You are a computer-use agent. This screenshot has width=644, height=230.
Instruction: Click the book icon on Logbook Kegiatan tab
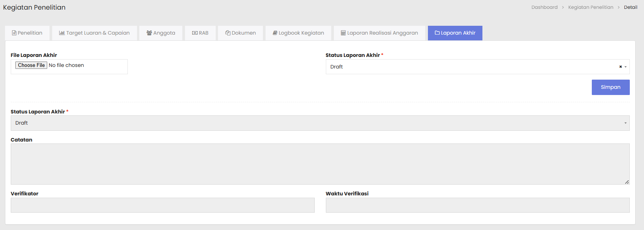click(x=275, y=33)
